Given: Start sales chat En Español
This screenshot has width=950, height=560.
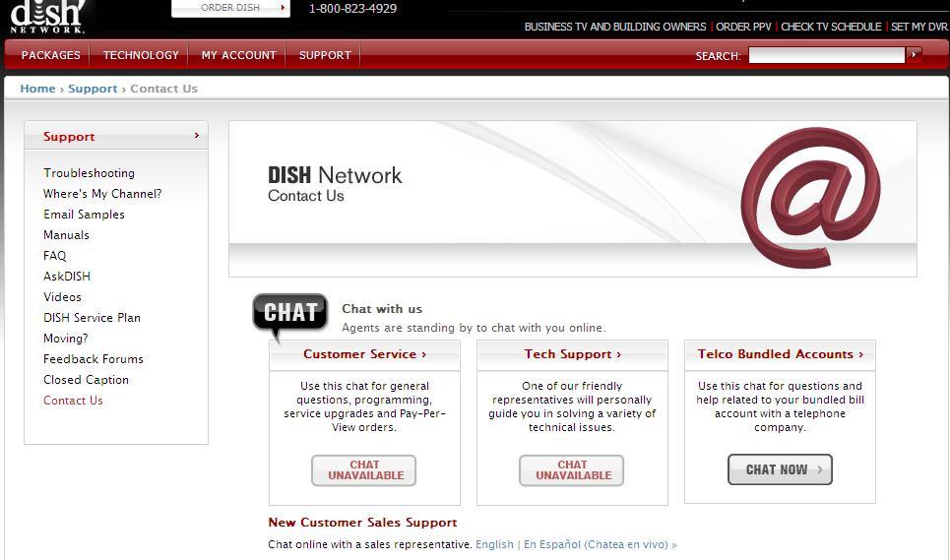Looking at the screenshot, I should [600, 544].
